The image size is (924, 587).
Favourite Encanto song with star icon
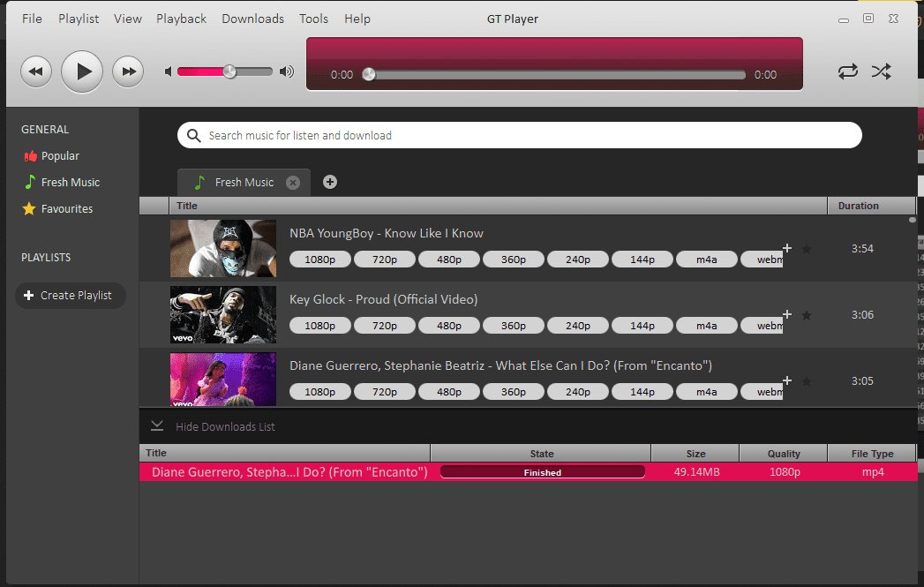pos(807,381)
